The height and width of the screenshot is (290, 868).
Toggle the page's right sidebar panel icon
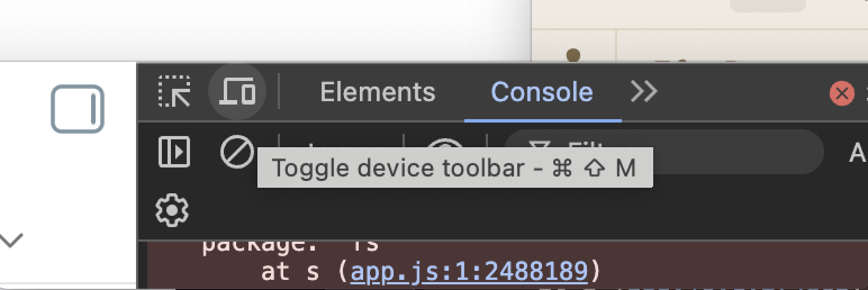(x=78, y=108)
